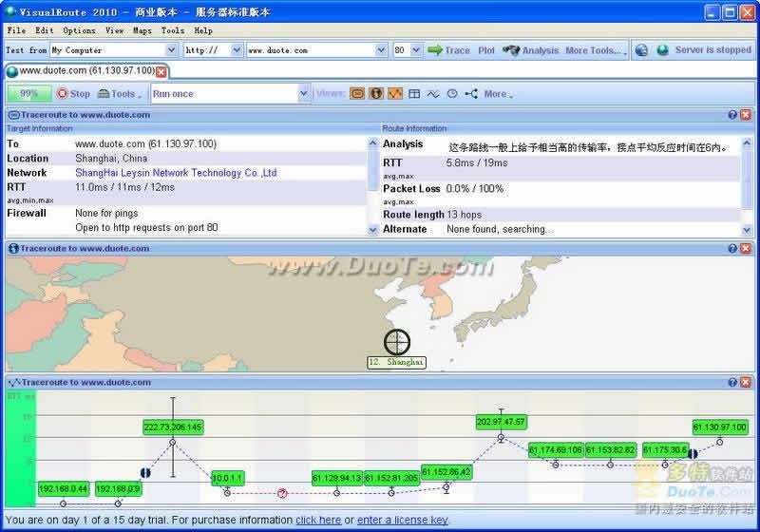Screen dimensions: 760x532
Task: Open the click here purchase link
Action: (318, 520)
